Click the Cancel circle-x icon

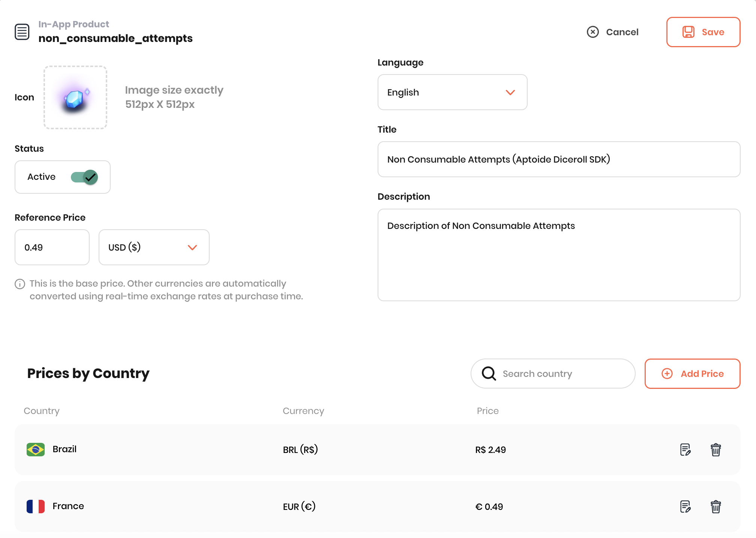click(x=592, y=32)
